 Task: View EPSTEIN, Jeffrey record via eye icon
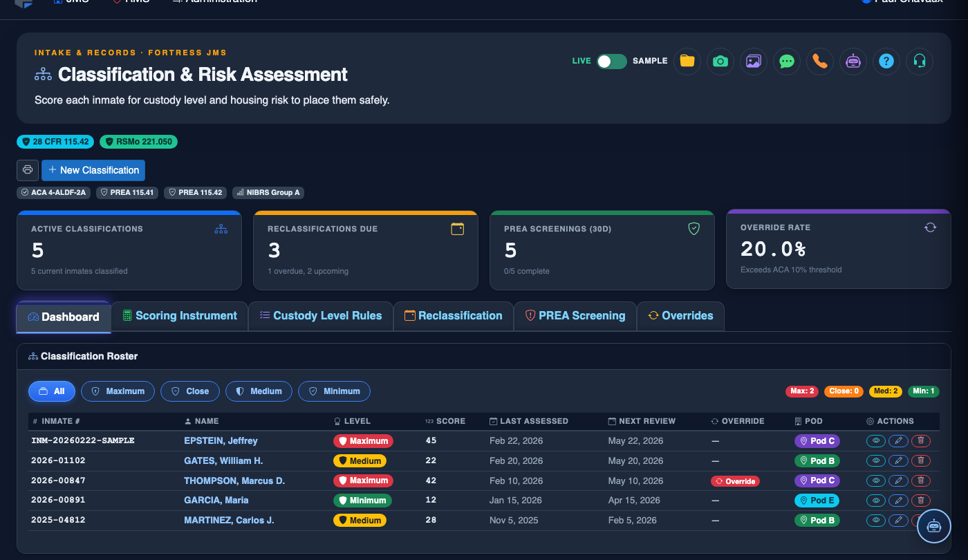click(x=875, y=440)
